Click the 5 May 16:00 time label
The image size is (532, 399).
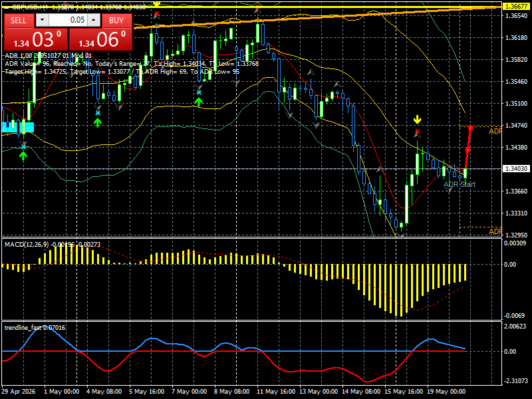pos(146,391)
